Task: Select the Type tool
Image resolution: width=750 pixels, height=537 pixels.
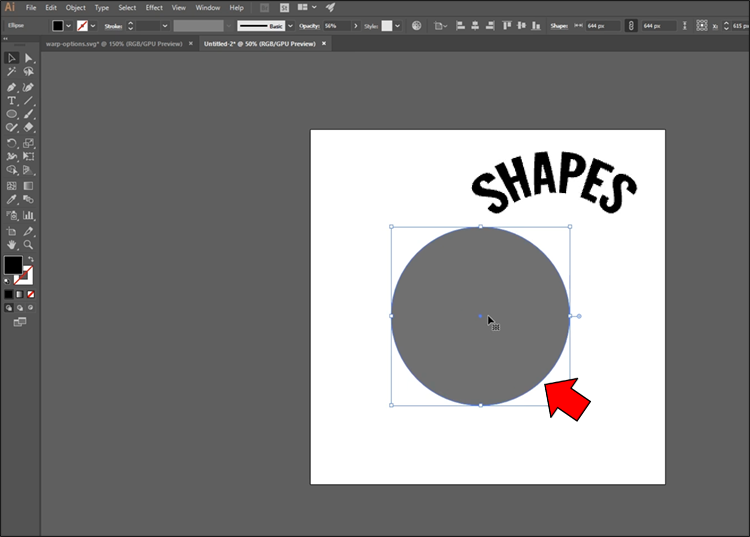Action: (x=12, y=101)
